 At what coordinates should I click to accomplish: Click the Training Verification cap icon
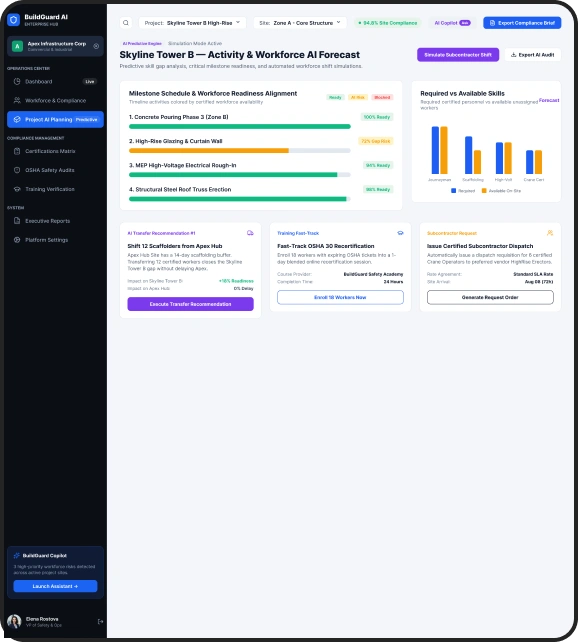coord(17,189)
